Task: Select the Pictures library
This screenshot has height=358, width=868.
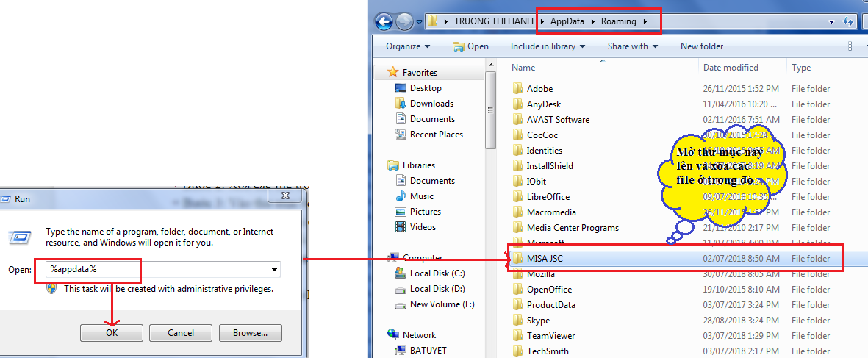Action: pyautogui.click(x=425, y=212)
